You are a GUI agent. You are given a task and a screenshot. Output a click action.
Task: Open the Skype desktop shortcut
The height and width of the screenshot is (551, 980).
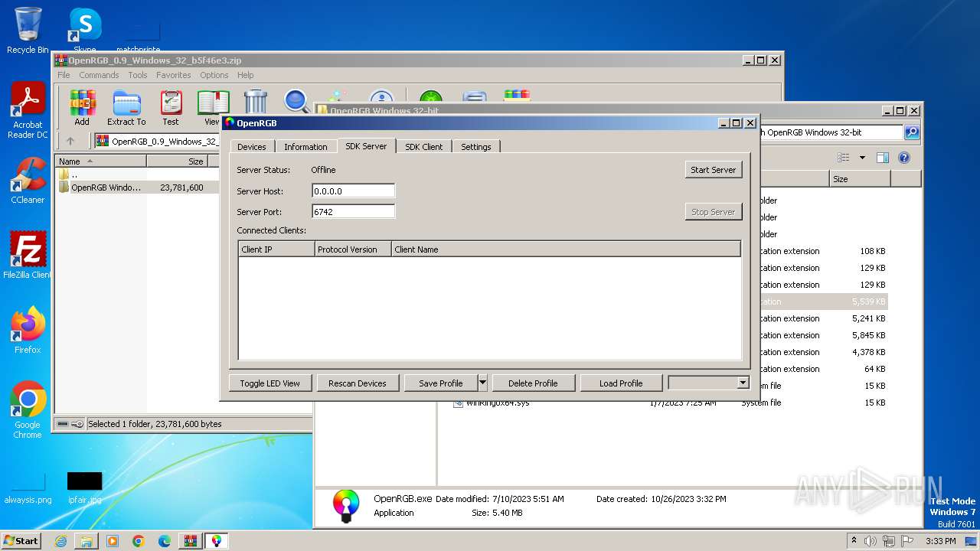point(84,31)
